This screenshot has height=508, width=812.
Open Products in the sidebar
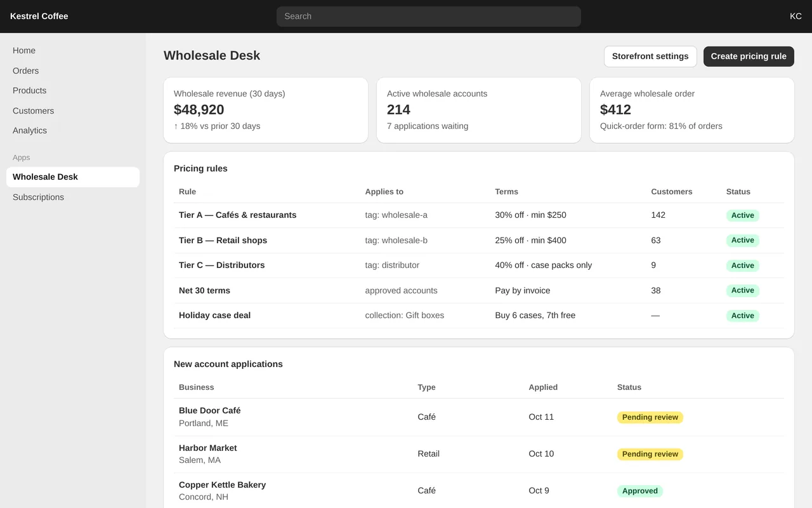73,91
